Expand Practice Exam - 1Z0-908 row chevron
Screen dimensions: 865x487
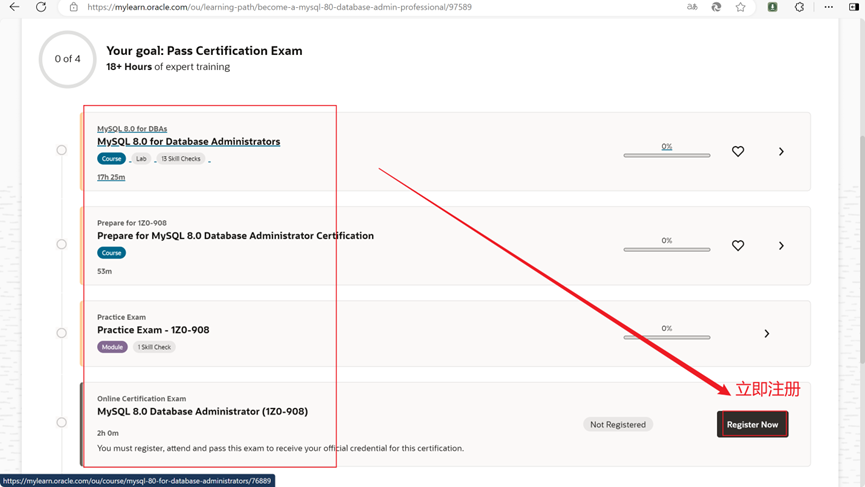coord(766,333)
